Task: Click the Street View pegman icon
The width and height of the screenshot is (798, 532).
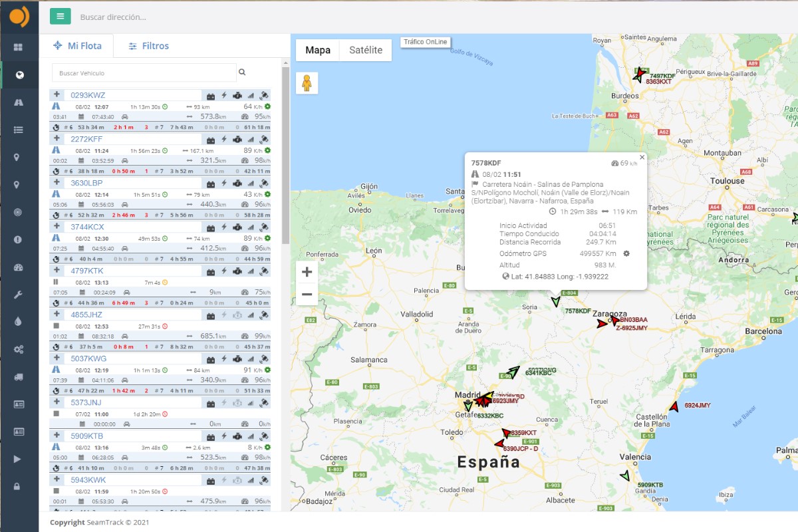Action: (x=307, y=83)
